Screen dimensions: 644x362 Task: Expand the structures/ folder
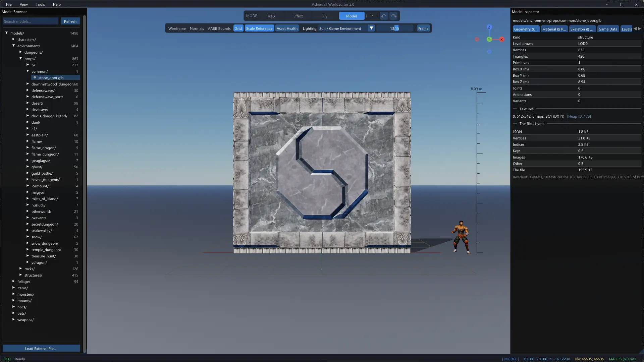click(20, 275)
